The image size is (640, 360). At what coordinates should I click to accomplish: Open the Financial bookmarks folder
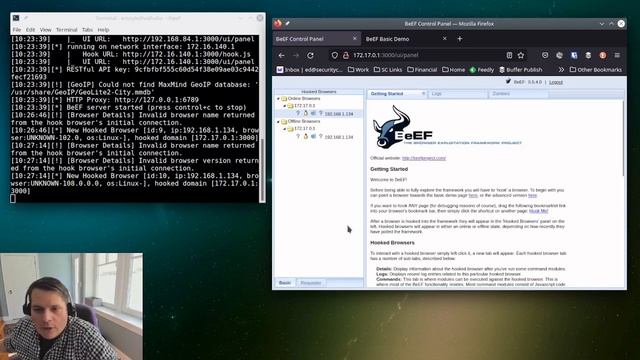(422, 70)
